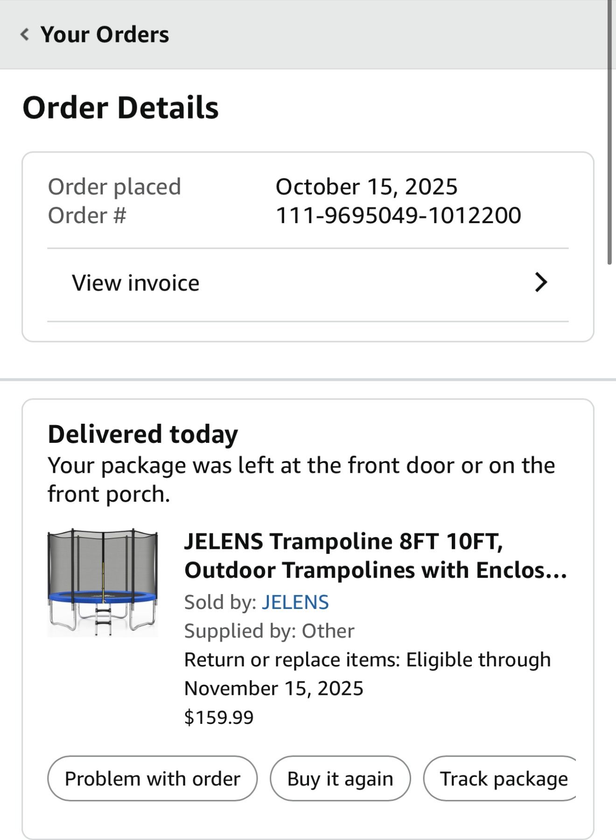Screen dimensions: 616x840
Task: Open the View invoice row
Action: pyautogui.click(x=135, y=283)
